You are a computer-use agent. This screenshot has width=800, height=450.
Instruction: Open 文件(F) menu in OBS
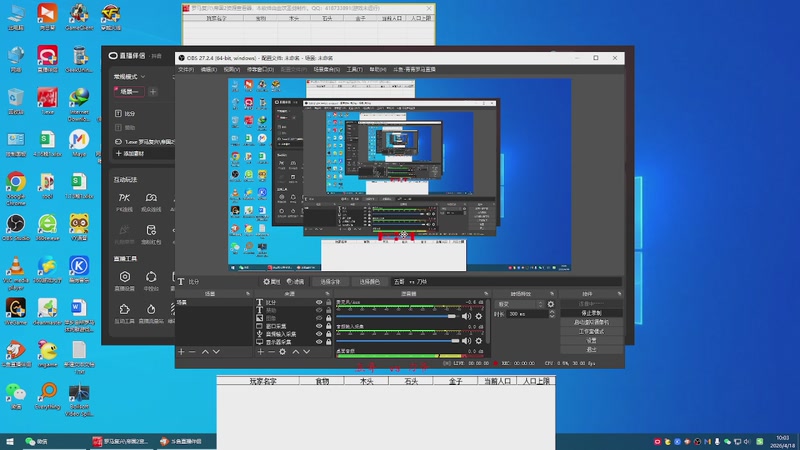(186, 69)
